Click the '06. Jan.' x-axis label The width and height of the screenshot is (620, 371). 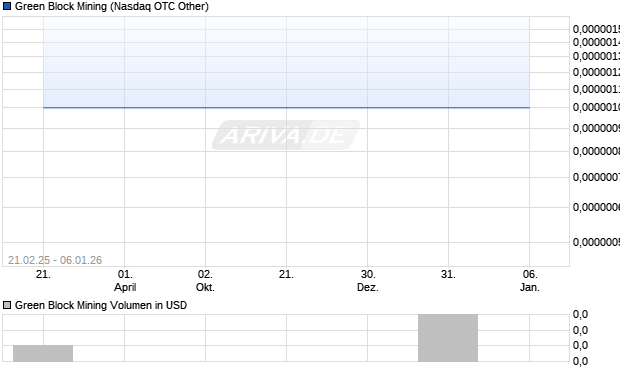[530, 281]
